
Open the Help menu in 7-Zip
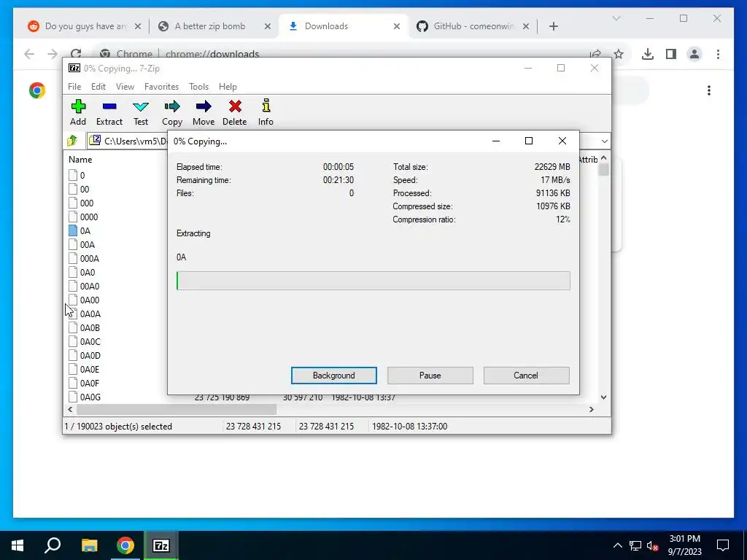click(228, 87)
